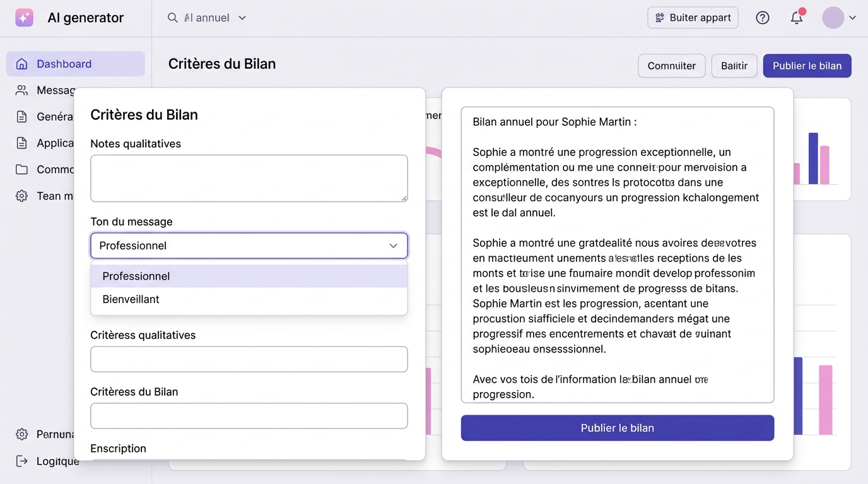Click the Buiter appart button
The height and width of the screenshot is (484, 868).
693,18
